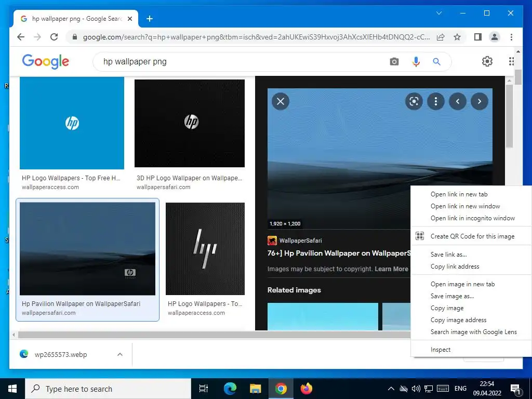
Task: Click the horizontal scrollbar under results
Action: (214, 335)
